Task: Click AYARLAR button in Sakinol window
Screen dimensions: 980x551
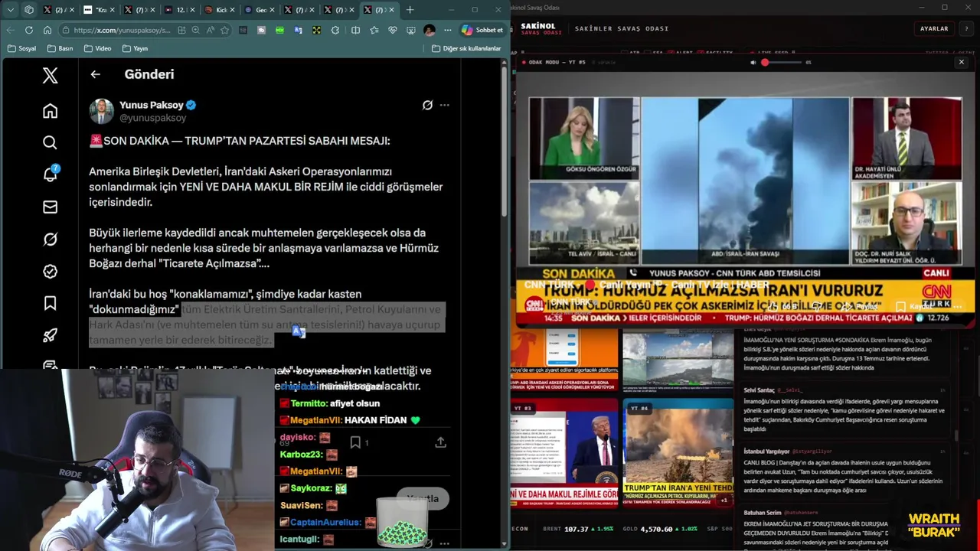Action: click(x=934, y=28)
